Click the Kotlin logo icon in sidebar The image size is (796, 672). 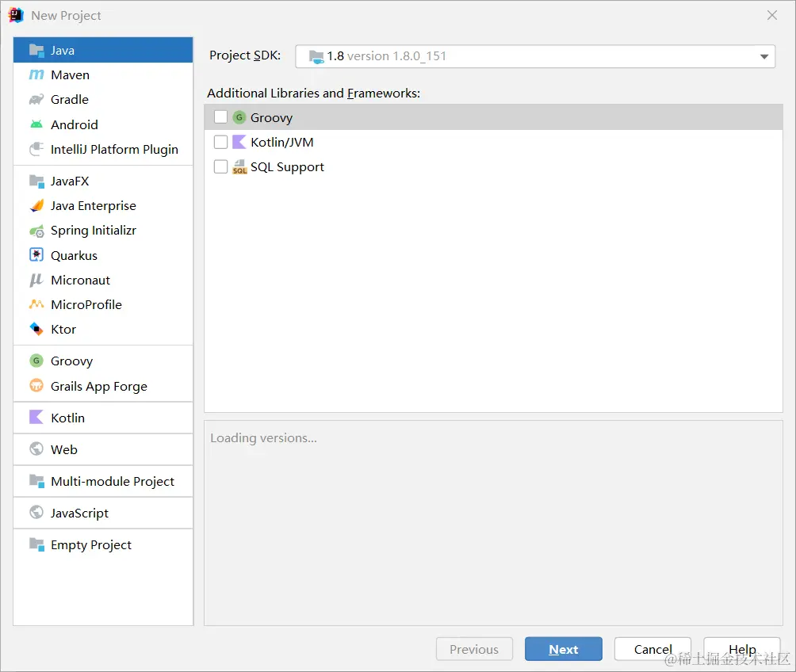pos(36,417)
